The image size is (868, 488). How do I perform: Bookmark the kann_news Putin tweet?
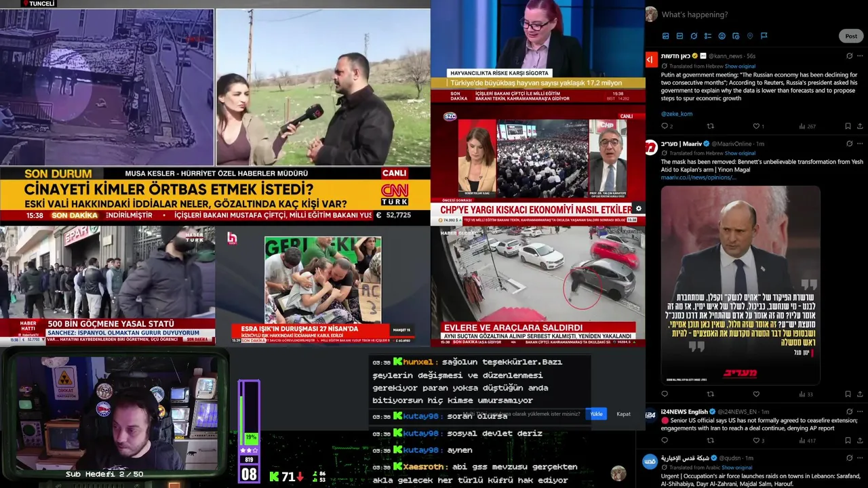tap(848, 126)
